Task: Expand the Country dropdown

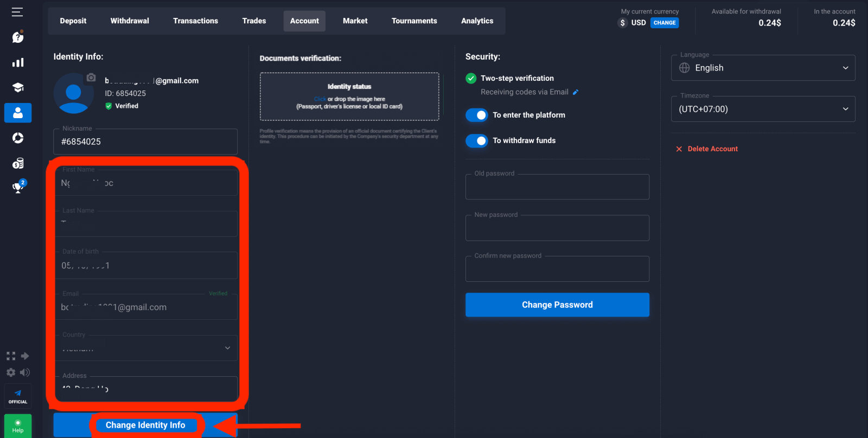Action: coord(227,348)
